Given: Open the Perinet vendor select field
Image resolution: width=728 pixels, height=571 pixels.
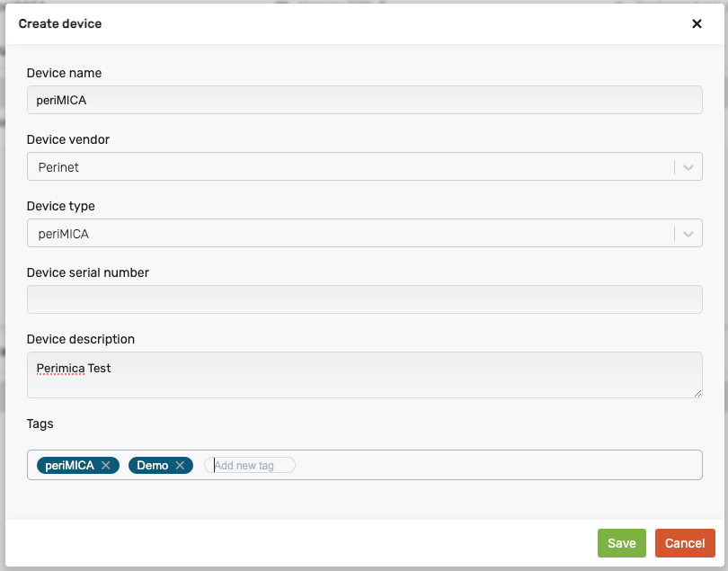Looking at the screenshot, I should tap(351, 167).
